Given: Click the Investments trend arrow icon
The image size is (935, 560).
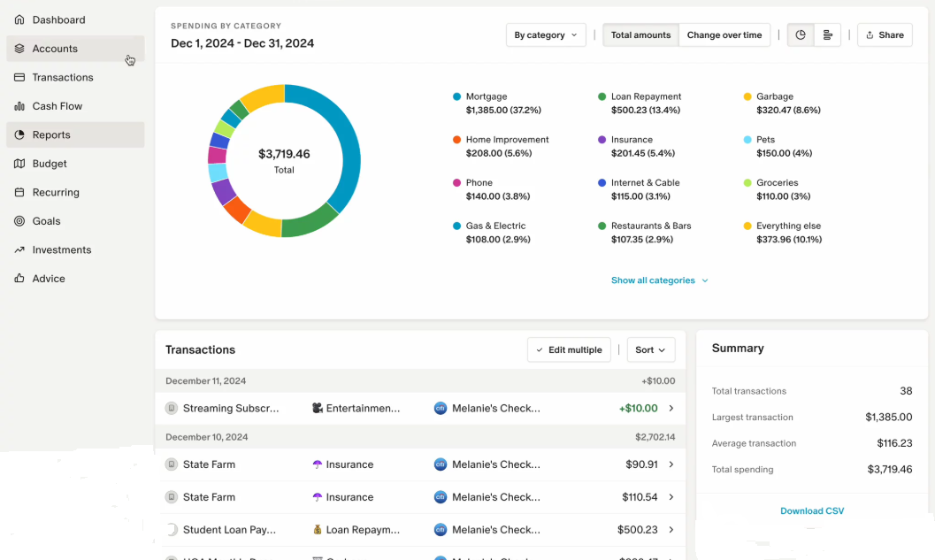Looking at the screenshot, I should (19, 250).
